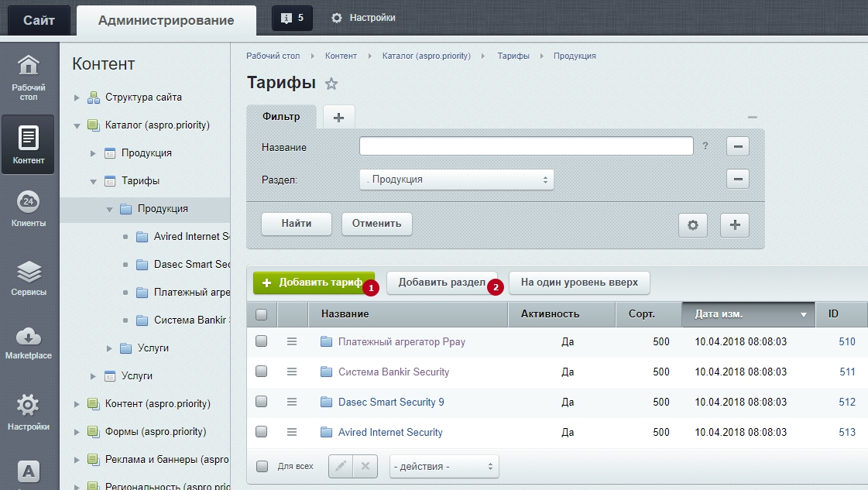This screenshot has width=868, height=490.
Task: Open the Клиенты sidebar section
Action: coord(28,209)
